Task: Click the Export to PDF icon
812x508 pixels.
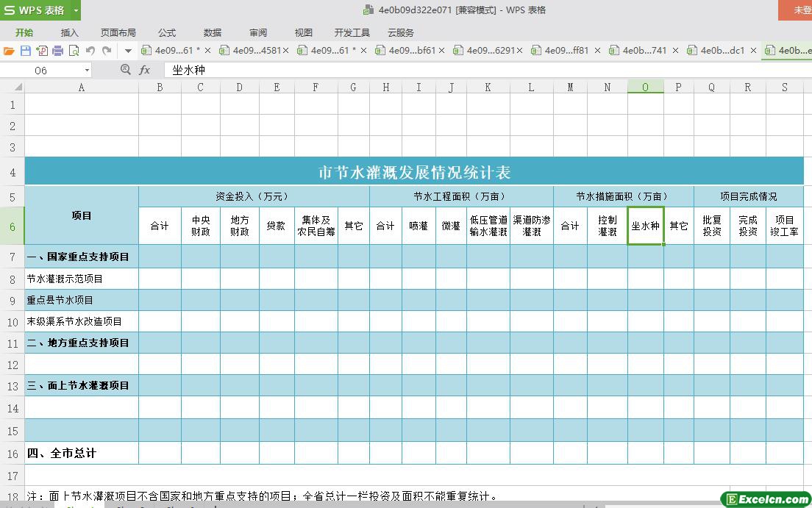Action: pos(41,51)
